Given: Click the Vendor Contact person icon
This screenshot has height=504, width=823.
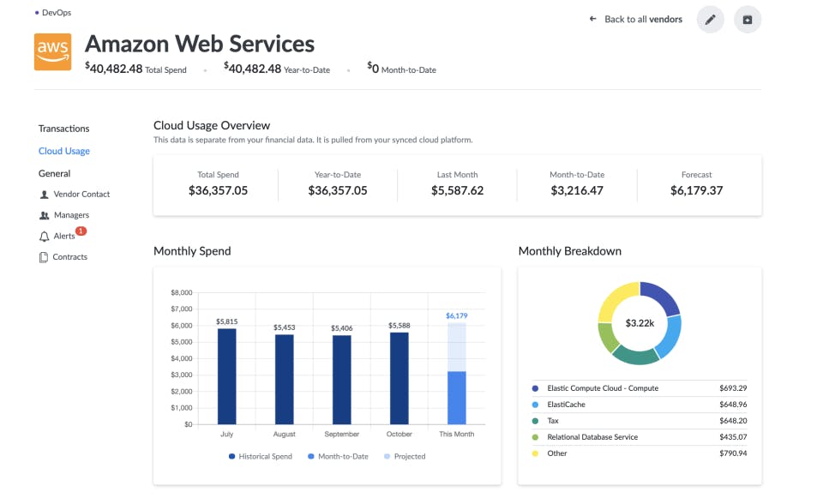Looking at the screenshot, I should tap(44, 195).
